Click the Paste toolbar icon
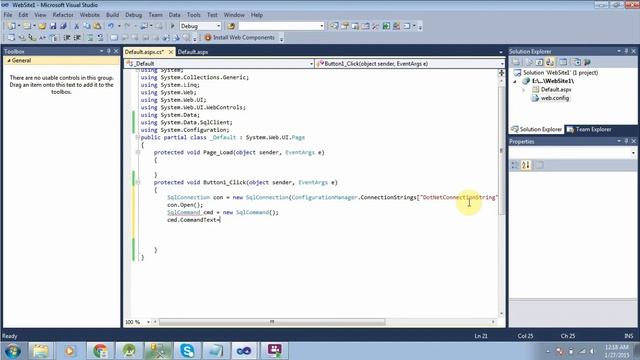Screen dimensions: 640x360 [x=97, y=26]
